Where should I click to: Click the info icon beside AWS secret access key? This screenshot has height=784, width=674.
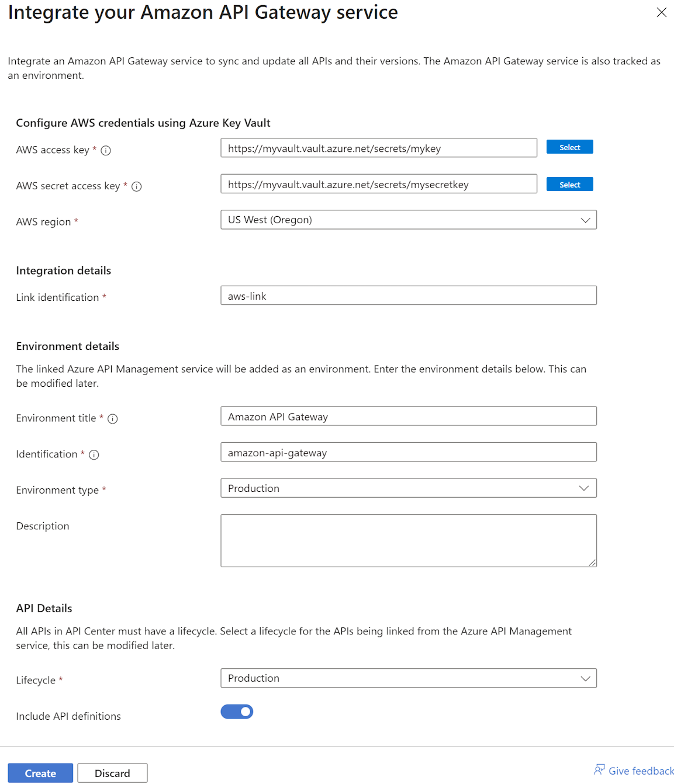[136, 186]
